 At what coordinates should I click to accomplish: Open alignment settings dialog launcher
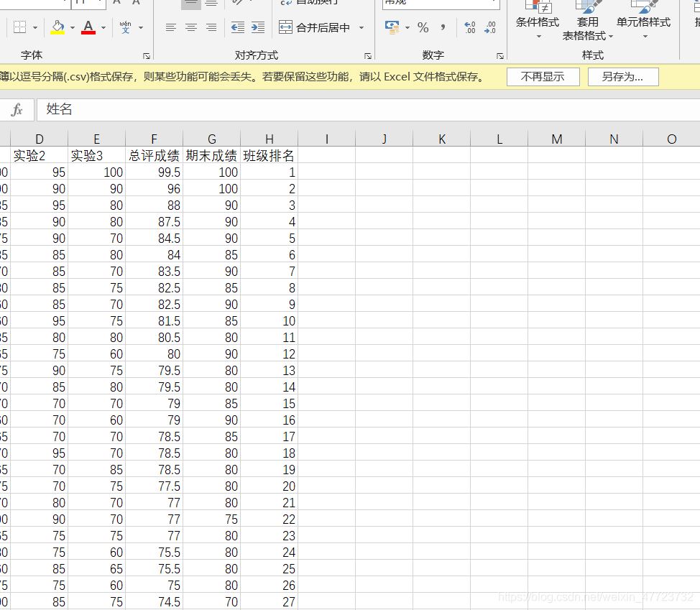(368, 56)
